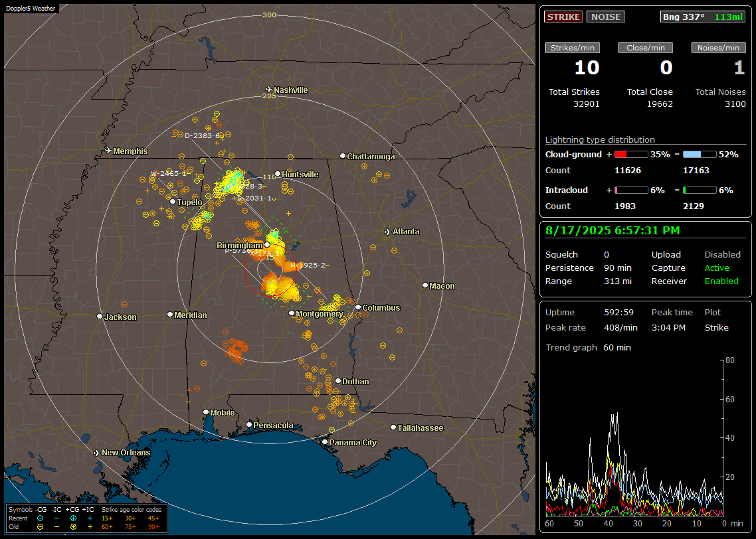Image resolution: width=756 pixels, height=539 pixels.
Task: Click the 90+ strike age color code
Action: 153,527
